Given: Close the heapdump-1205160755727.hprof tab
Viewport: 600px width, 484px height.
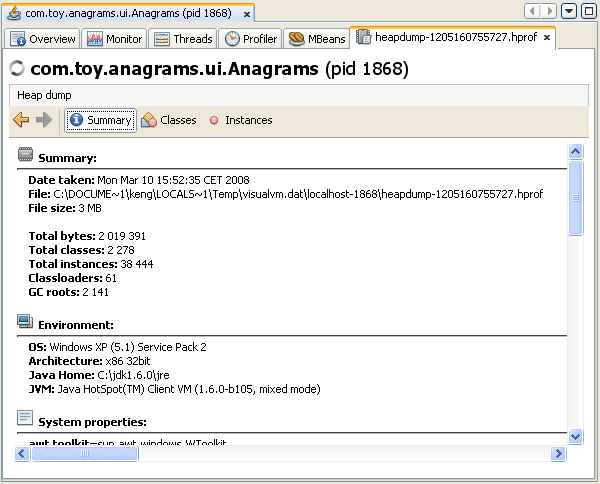Looking at the screenshot, I should pyautogui.click(x=548, y=38).
